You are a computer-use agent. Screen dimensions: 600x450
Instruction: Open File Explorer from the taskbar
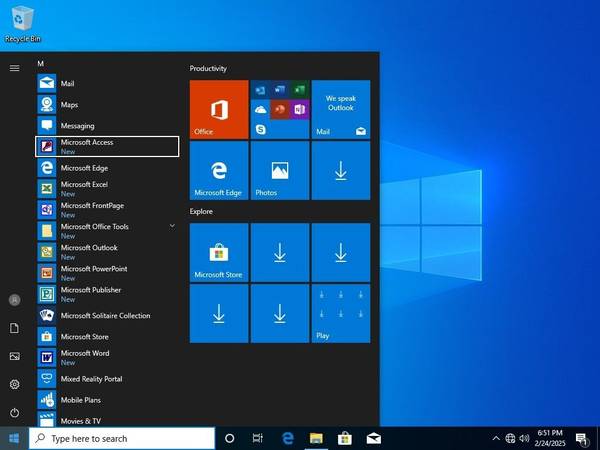[316, 438]
